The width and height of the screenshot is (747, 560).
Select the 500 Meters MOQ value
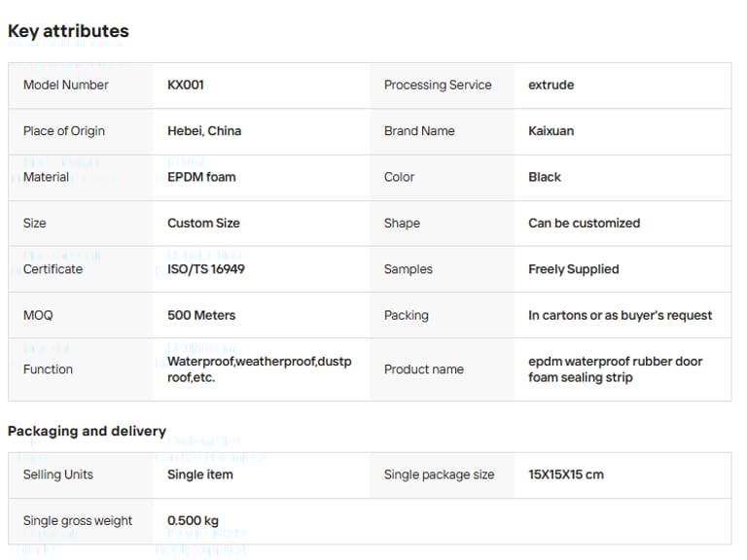click(x=201, y=315)
